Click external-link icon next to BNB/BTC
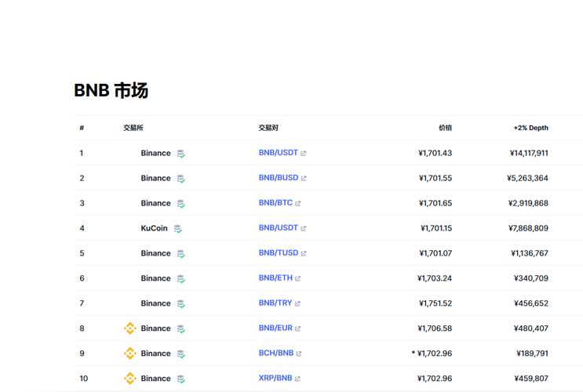583x392 pixels. coord(298,203)
